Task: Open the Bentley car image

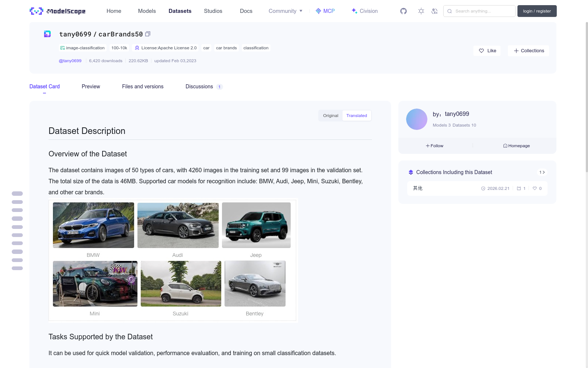Action: [255, 284]
